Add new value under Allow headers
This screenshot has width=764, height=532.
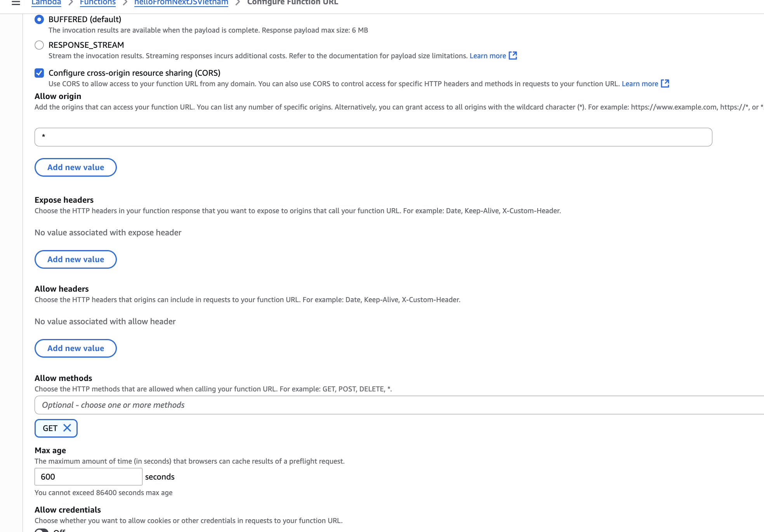pyautogui.click(x=76, y=348)
